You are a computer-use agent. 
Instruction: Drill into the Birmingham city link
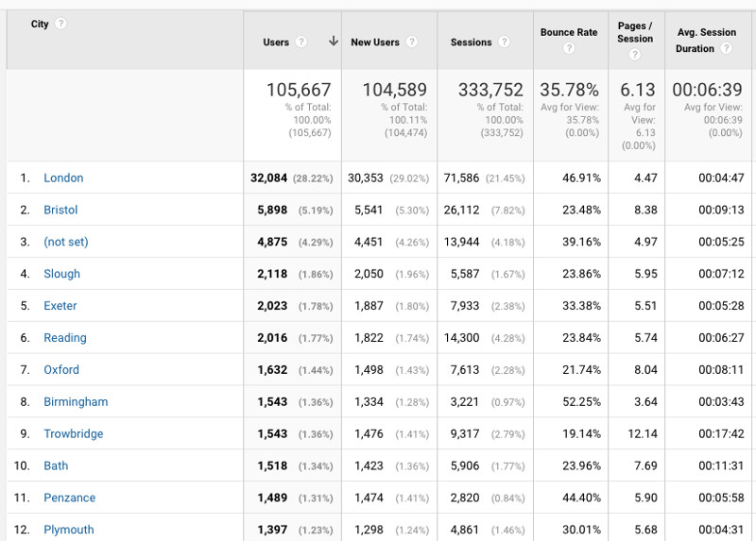point(76,401)
